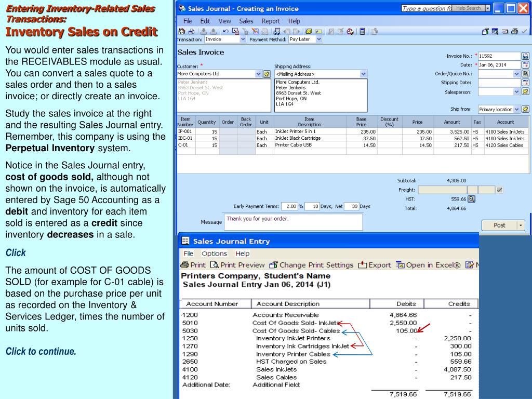Open the Payment Method dropdown showing Pay Later
The height and width of the screenshot is (399, 532).
click(x=318, y=39)
